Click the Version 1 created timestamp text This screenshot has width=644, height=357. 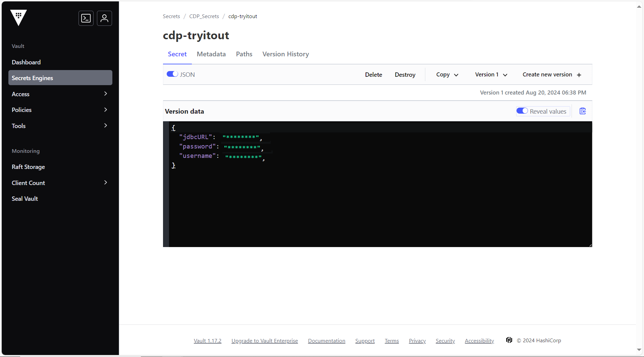533,93
